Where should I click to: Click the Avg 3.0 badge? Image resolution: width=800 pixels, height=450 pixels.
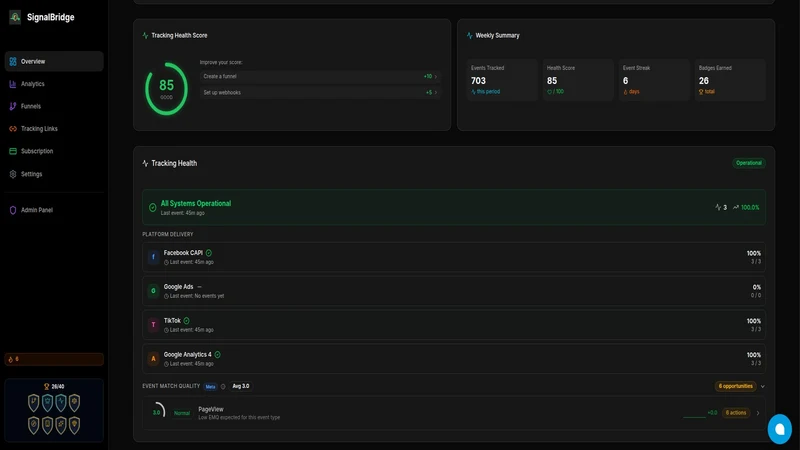(241, 386)
